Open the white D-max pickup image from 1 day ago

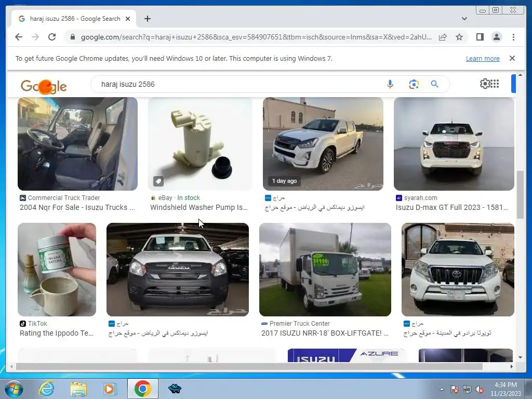tap(323, 144)
